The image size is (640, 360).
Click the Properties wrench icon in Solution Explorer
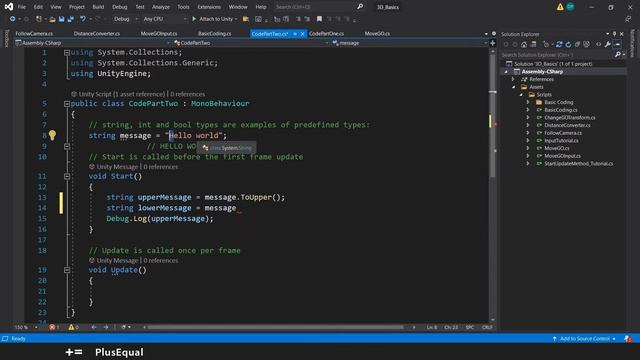tap(608, 44)
